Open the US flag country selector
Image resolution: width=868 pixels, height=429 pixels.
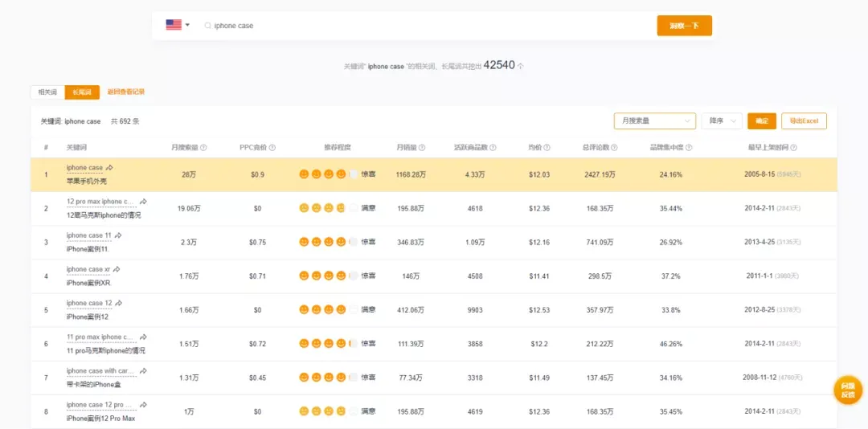pos(178,25)
